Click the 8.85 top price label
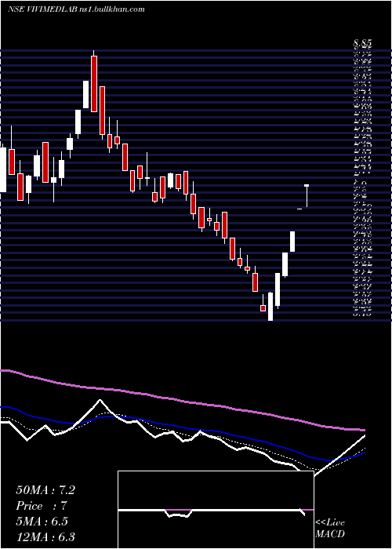Screen dimensions: 392x549 click(x=362, y=44)
